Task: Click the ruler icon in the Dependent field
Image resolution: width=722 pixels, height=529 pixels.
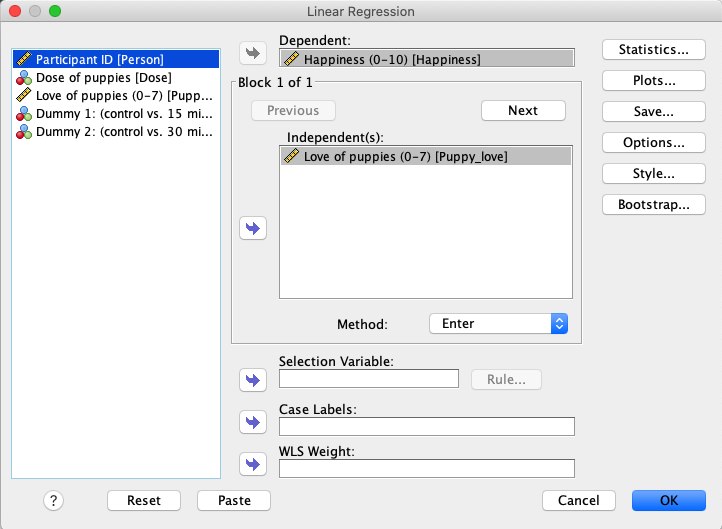Action: click(291, 58)
